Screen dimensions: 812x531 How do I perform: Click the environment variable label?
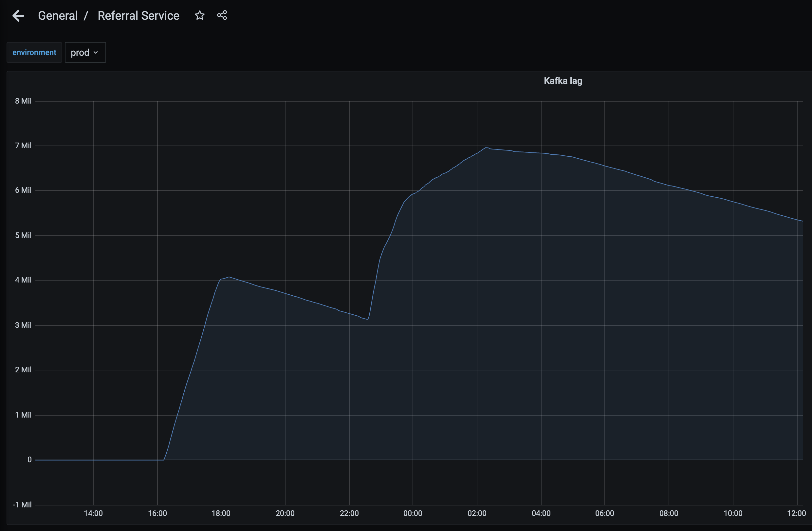(x=34, y=52)
